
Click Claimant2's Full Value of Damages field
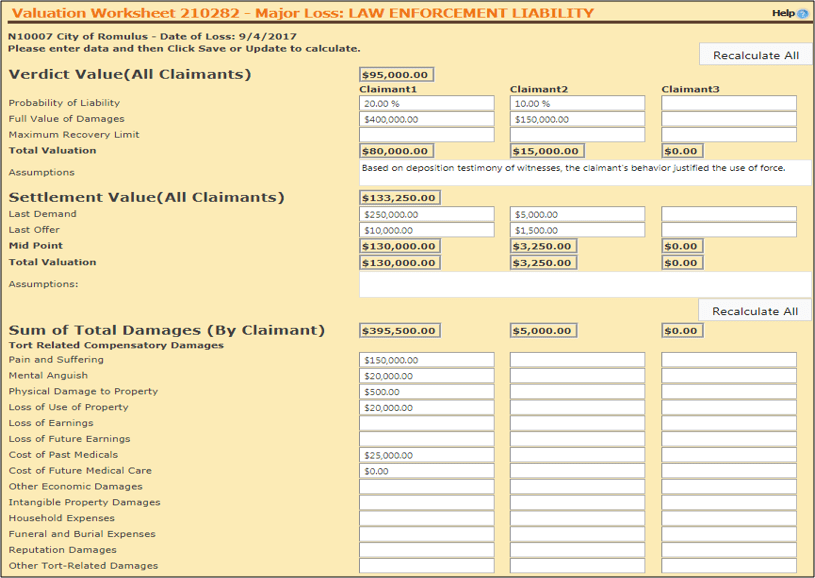click(575, 118)
